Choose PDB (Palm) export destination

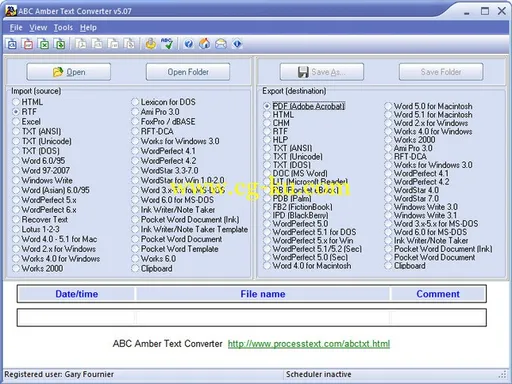tap(287, 198)
